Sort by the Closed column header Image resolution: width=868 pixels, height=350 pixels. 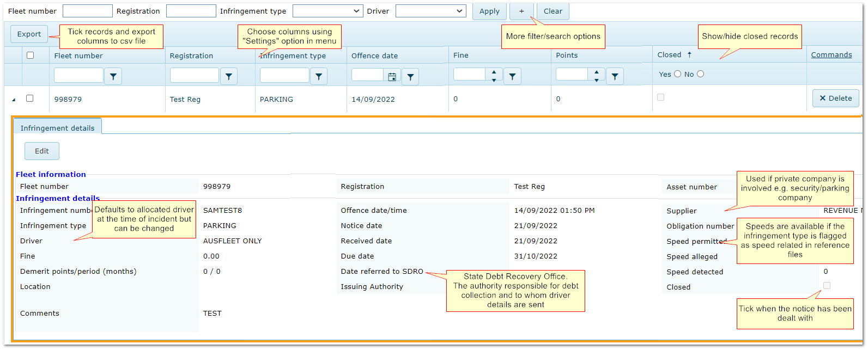tap(670, 55)
